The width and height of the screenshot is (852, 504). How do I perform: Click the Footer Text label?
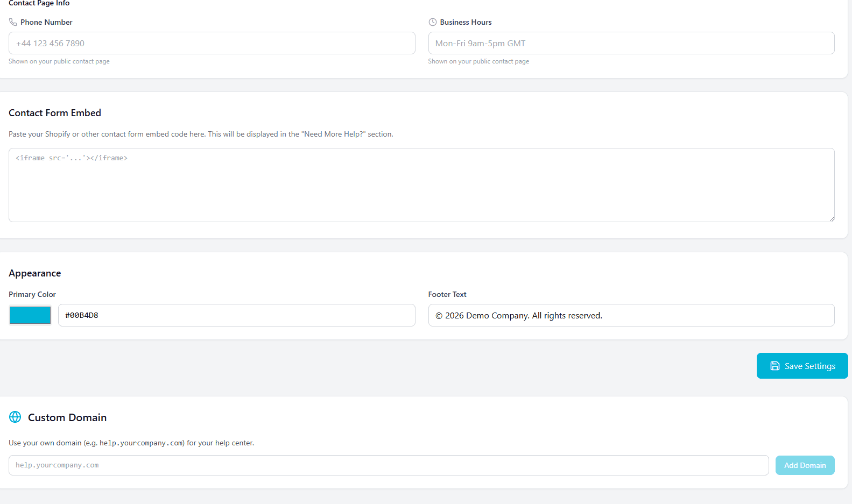click(x=447, y=294)
